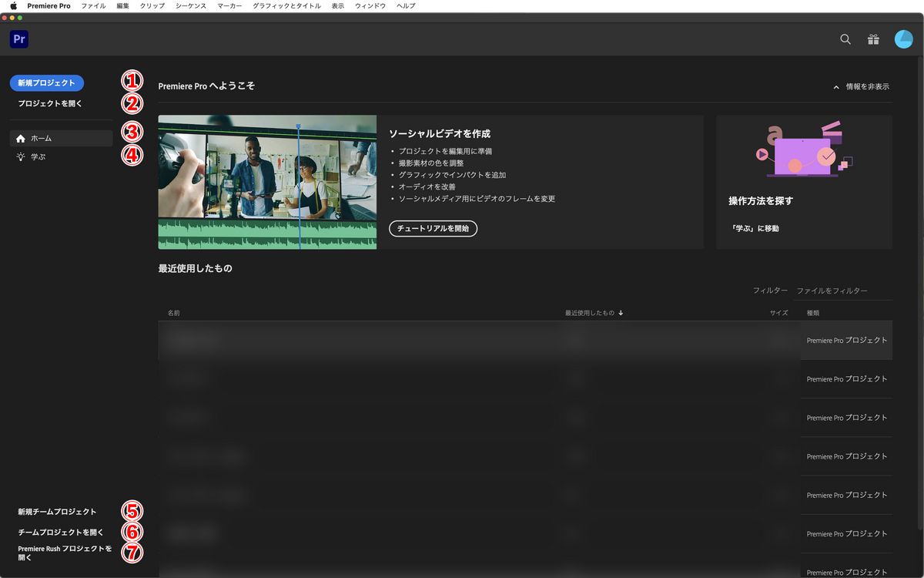Open the シーケンス menu
This screenshot has width=924, height=578.
point(191,5)
